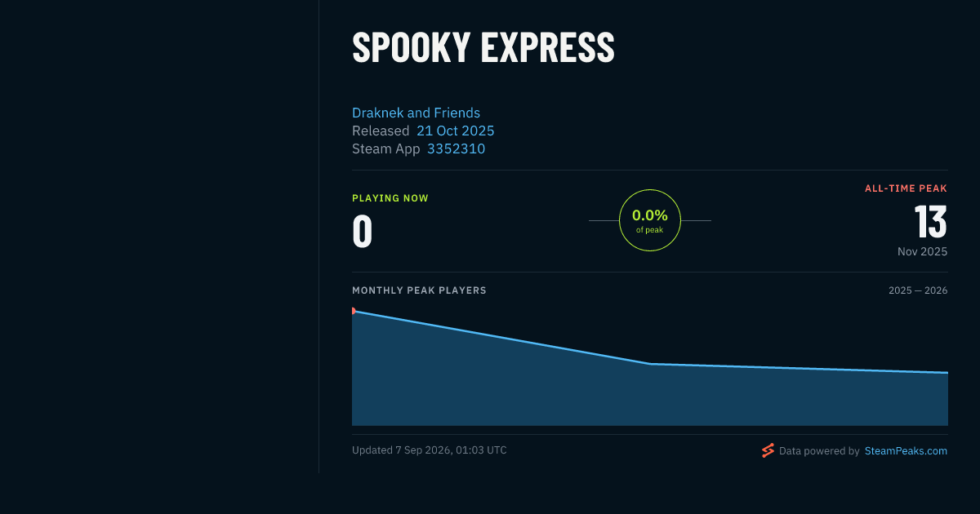Click the right end of the chart line
The image size is (980, 514).
(x=946, y=373)
